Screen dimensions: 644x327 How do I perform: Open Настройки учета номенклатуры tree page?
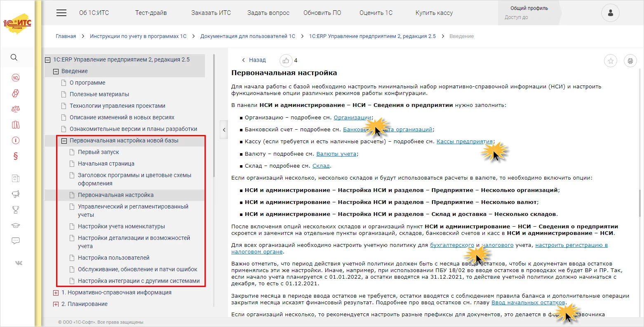pos(122,227)
